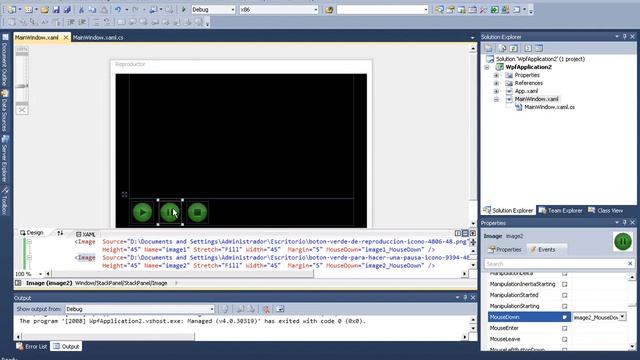This screenshot has width=640, height=360.
Task: Click the Start Debugging play arrow
Action: tap(184, 9)
